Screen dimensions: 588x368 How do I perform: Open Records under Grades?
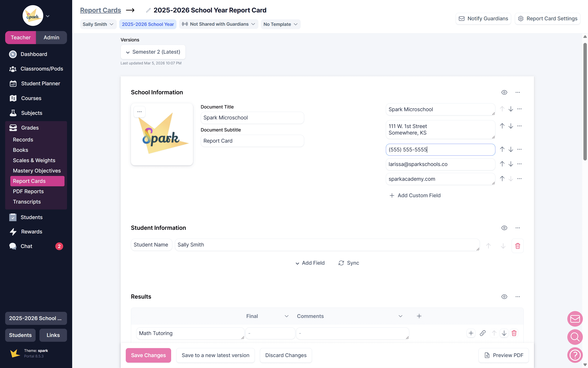pyautogui.click(x=23, y=140)
